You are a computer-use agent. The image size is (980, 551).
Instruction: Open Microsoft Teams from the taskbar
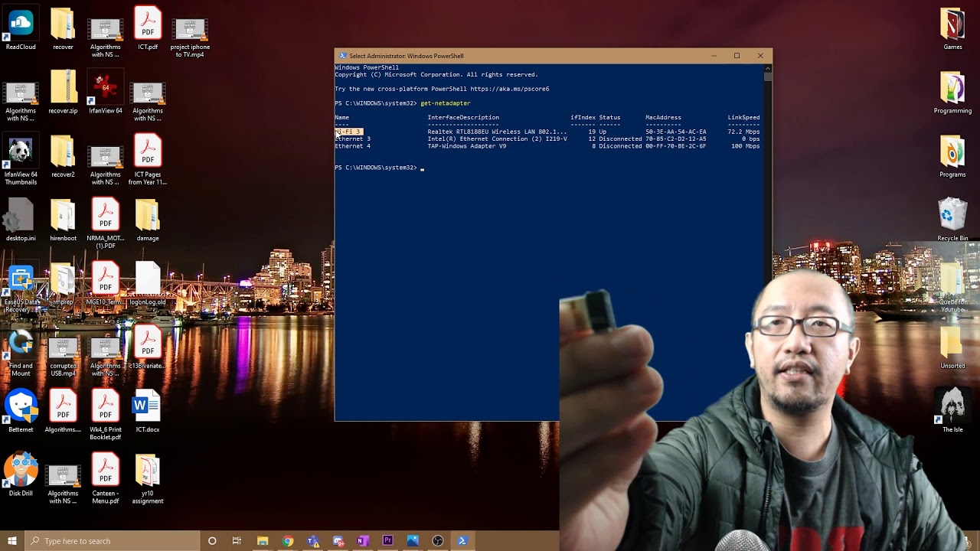point(312,541)
